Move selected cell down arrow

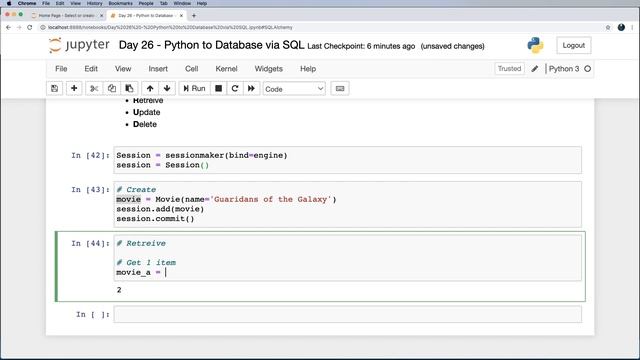point(167,89)
